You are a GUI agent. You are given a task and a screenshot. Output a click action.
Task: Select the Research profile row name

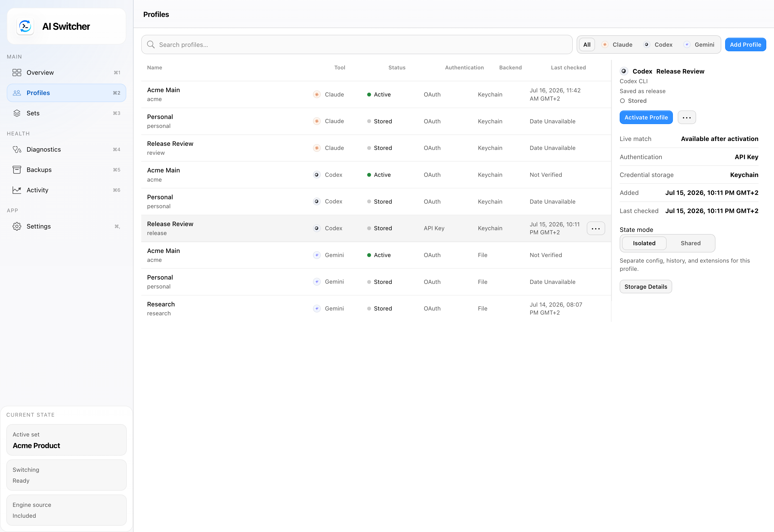[161, 304]
